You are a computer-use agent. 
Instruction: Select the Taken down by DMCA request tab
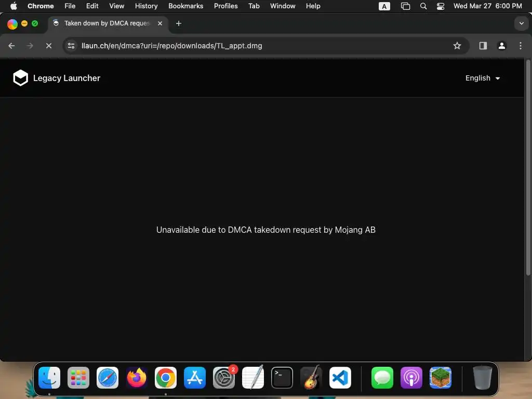click(108, 23)
